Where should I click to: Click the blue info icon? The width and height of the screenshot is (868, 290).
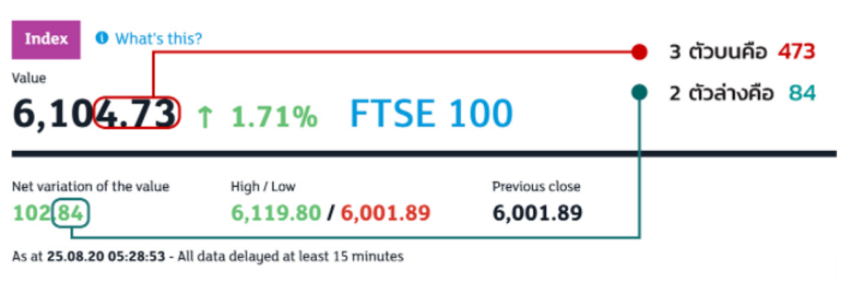click(102, 38)
